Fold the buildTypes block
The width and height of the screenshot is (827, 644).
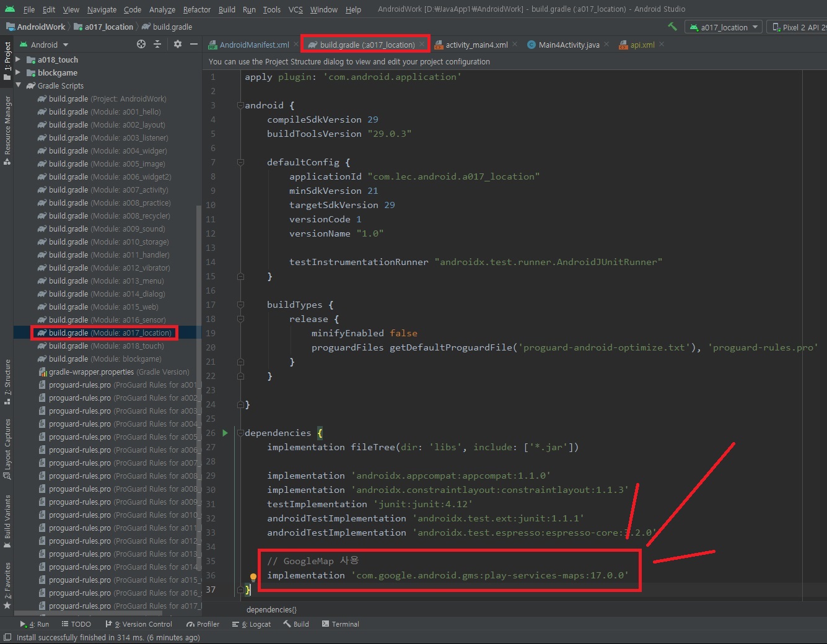point(240,305)
